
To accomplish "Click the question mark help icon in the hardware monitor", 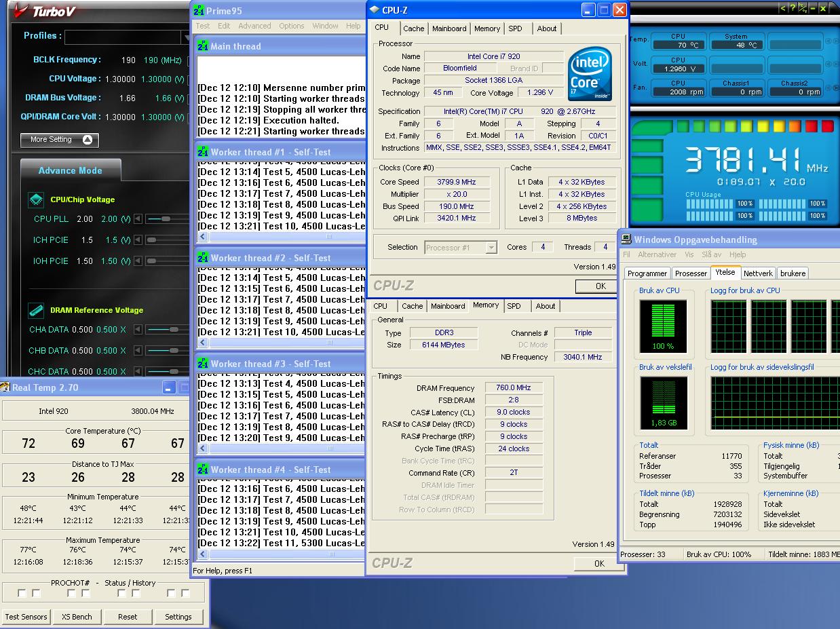I will click(792, 8).
